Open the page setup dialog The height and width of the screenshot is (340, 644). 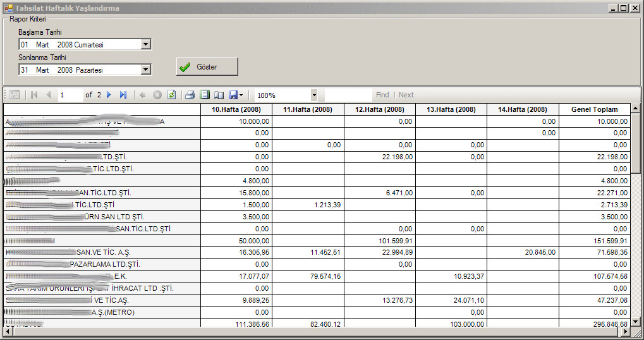219,95
